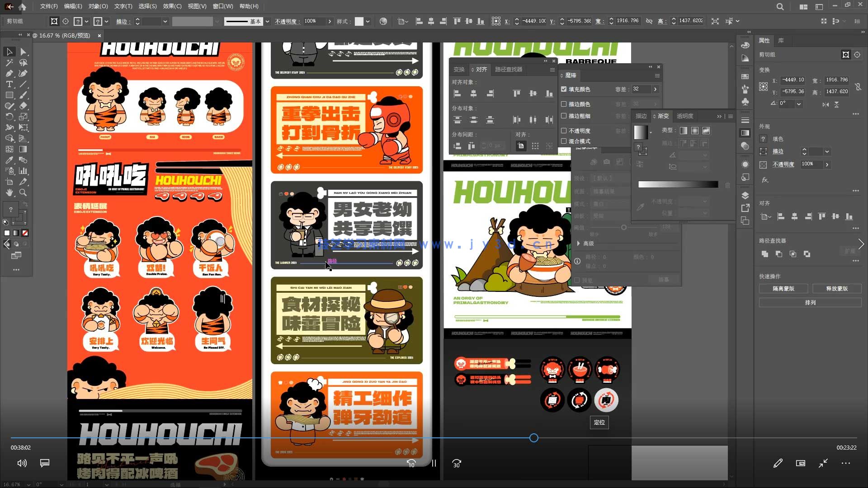The height and width of the screenshot is (488, 868).
Task: Select the Hand tool
Action: [9, 192]
